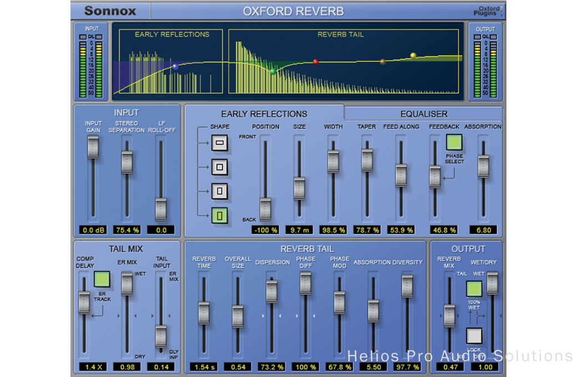588x377 pixels.
Task: Select the third narrow room shape icon
Action: coord(219,191)
